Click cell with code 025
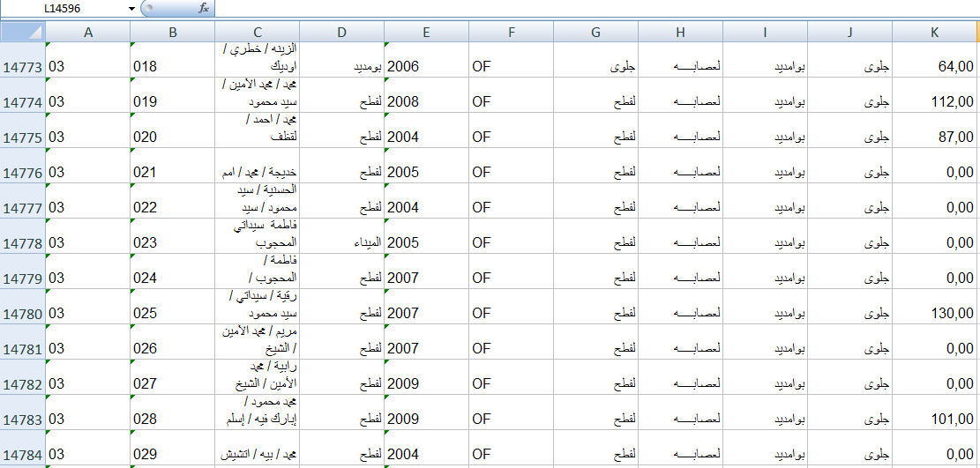The height and width of the screenshot is (468, 980). [173, 306]
